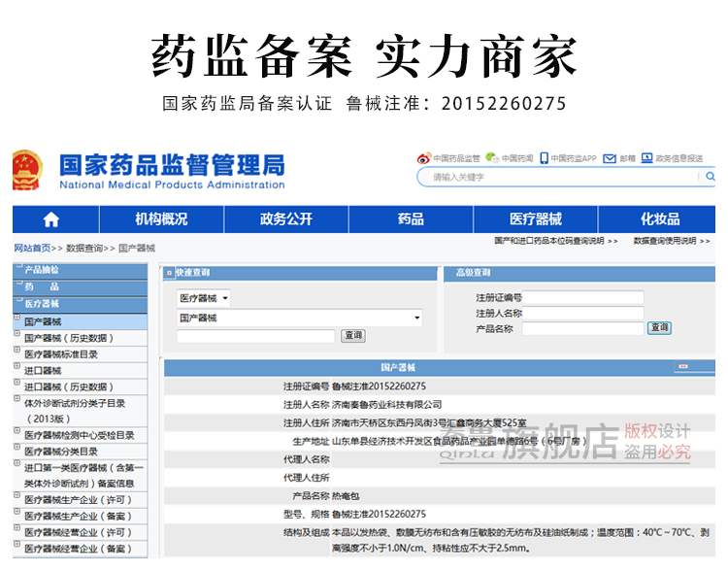Click the 产品名称 input field
Image resolution: width=728 pixels, height=571 pixels.
[583, 328]
